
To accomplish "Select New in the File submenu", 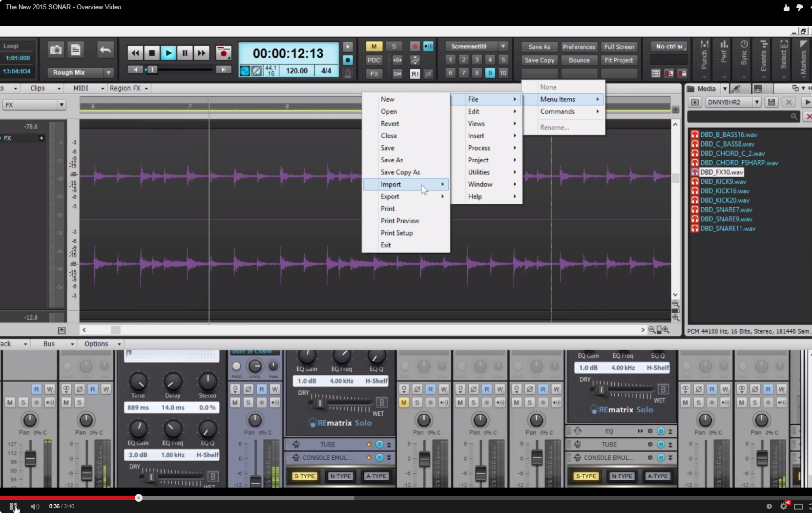I will 406,99.
